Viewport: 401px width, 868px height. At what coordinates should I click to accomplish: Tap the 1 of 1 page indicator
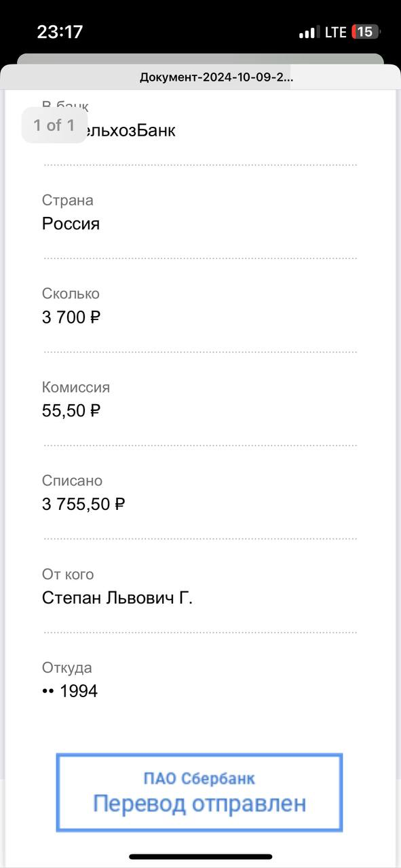[x=54, y=125]
